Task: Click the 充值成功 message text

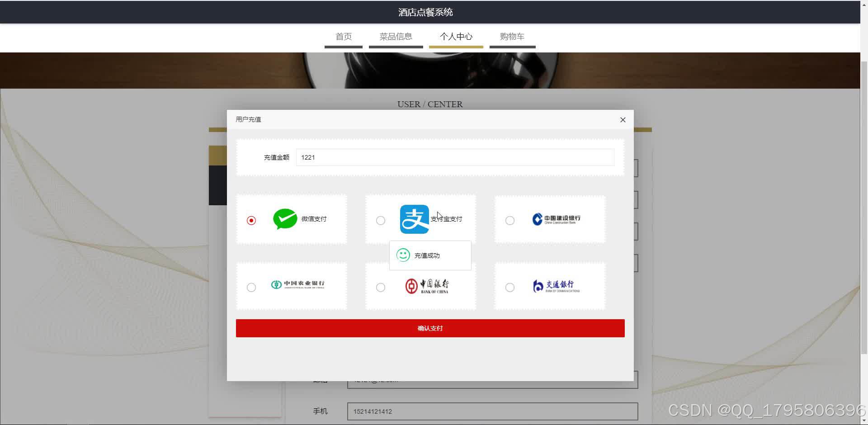Action: pyautogui.click(x=427, y=255)
